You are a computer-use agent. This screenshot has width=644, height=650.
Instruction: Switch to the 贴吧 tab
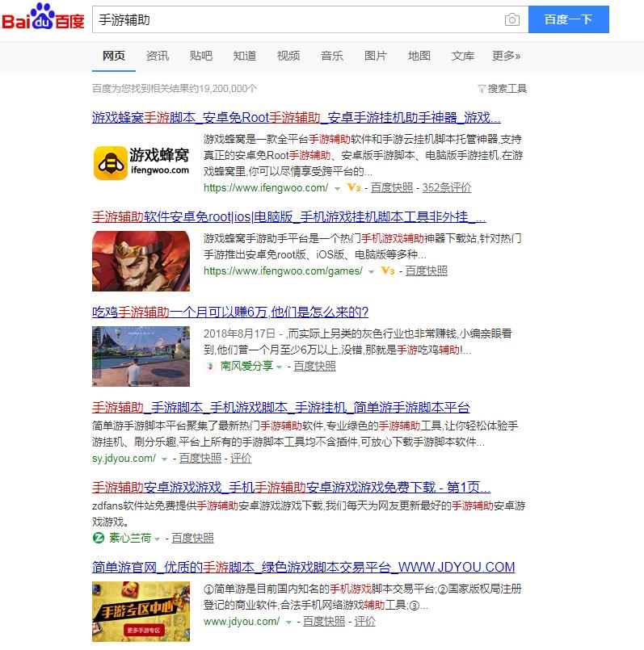click(201, 56)
